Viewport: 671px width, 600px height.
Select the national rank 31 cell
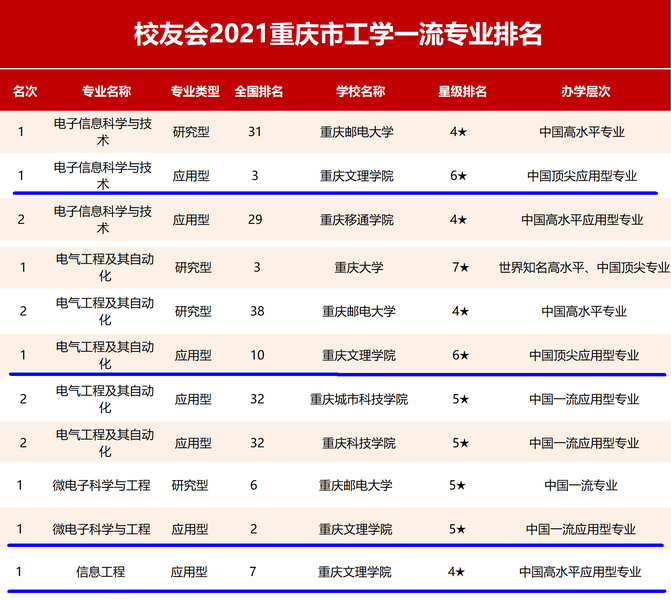coord(254,131)
